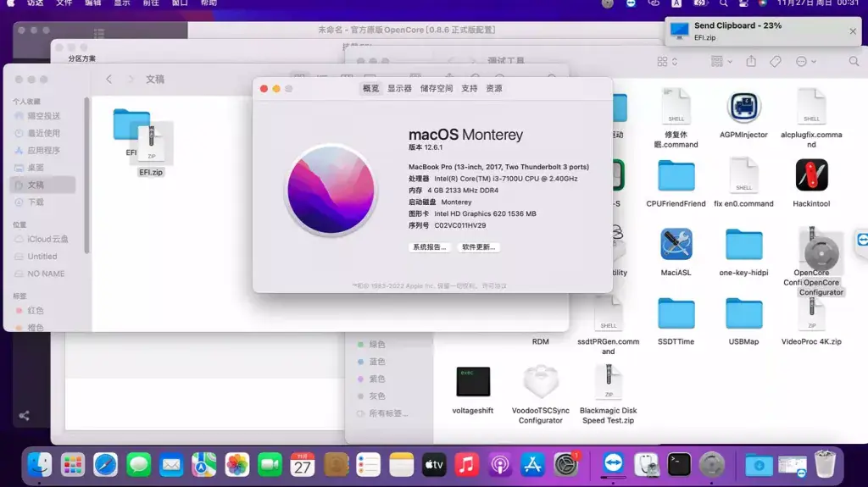The image size is (868, 487).
Task: Open Launchpad from the Dock
Action: (73, 464)
